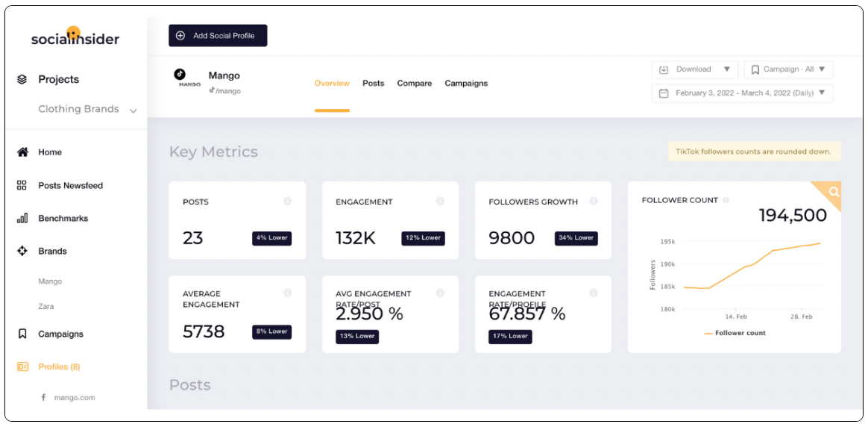
Task: Click the 5738 average engagement value
Action: coord(204,331)
